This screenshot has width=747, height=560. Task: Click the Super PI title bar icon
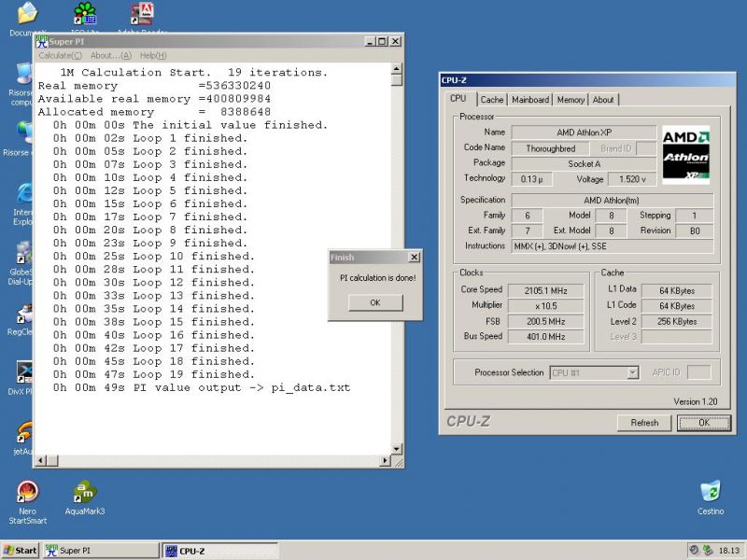(42, 41)
